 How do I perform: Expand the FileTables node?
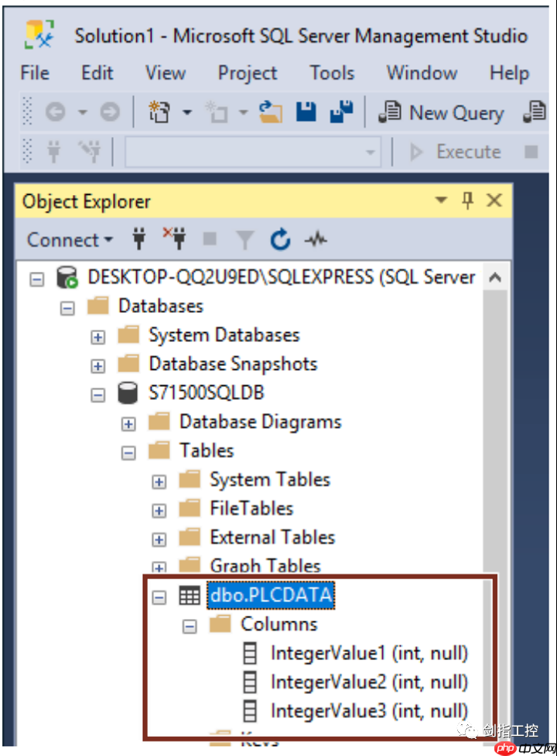point(159,511)
